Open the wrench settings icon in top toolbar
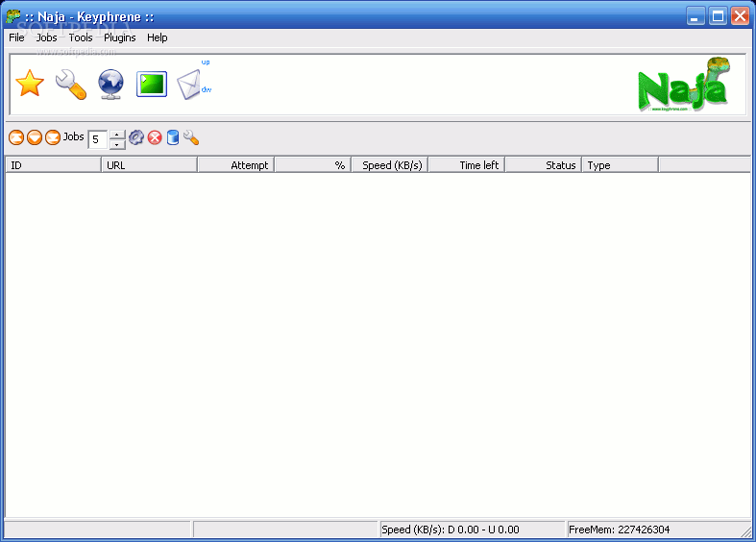This screenshot has width=756, height=542. 71,85
